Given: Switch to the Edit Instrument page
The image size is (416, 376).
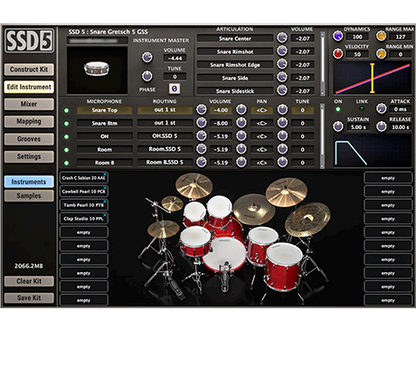Looking at the screenshot, I should (29, 87).
